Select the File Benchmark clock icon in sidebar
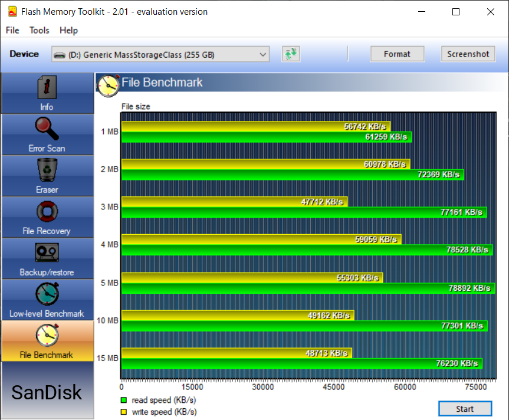Viewport: 509px width, 420px height. pos(47,335)
